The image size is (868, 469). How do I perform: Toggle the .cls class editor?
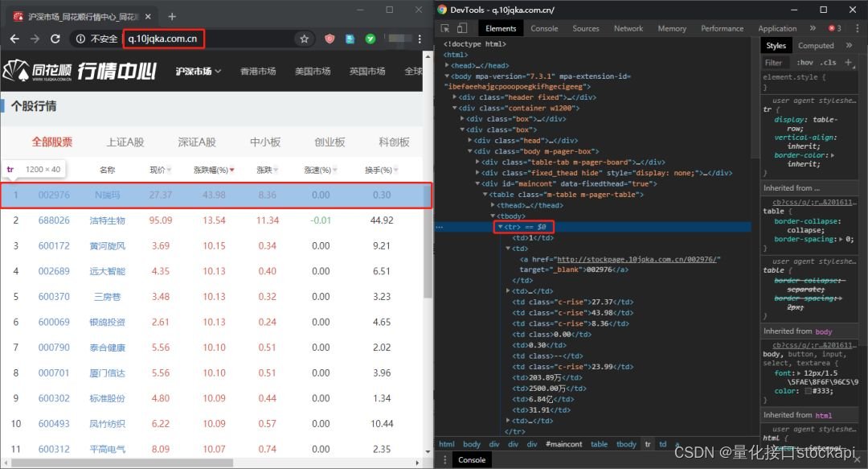tap(828, 63)
